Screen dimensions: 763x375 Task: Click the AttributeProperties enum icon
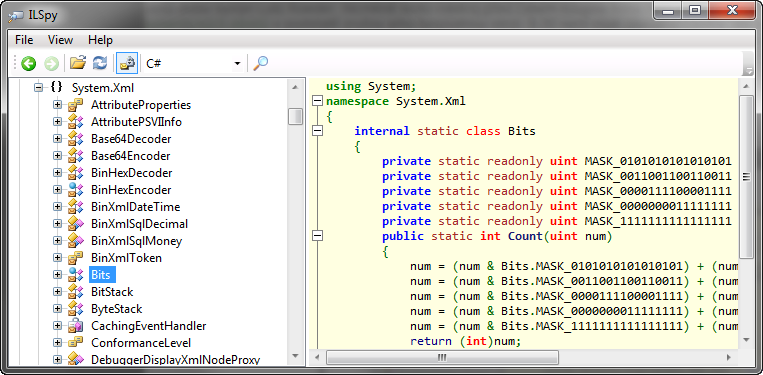[x=75, y=105]
